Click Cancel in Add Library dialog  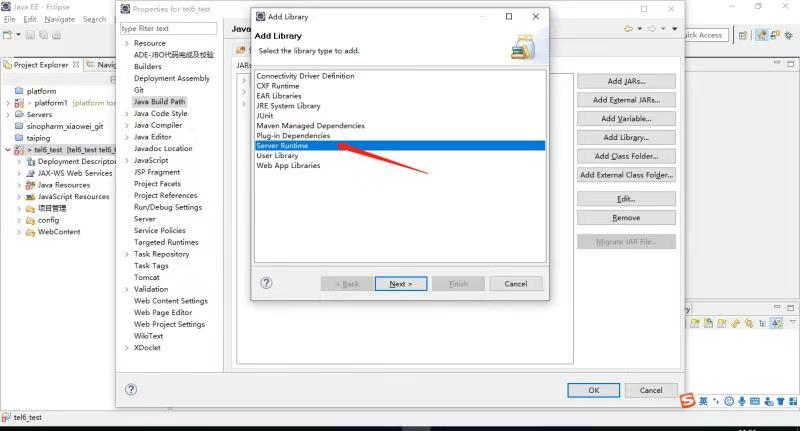pyautogui.click(x=516, y=284)
